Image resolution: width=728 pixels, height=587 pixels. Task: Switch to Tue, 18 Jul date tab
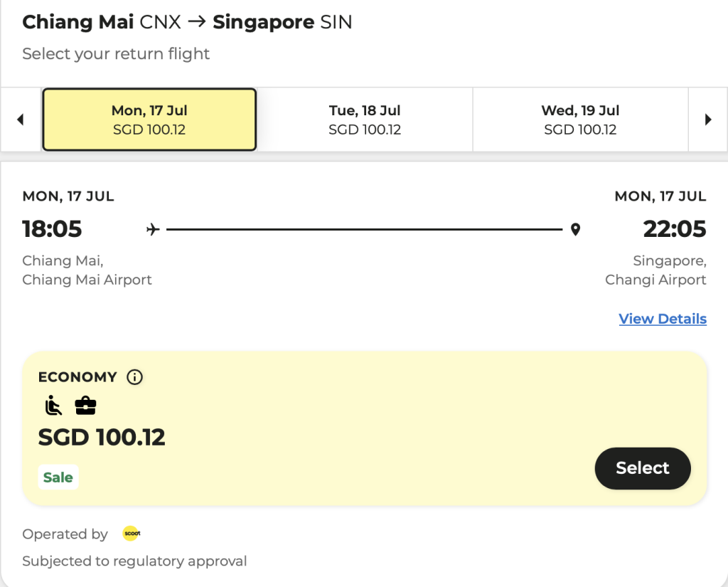click(365, 120)
